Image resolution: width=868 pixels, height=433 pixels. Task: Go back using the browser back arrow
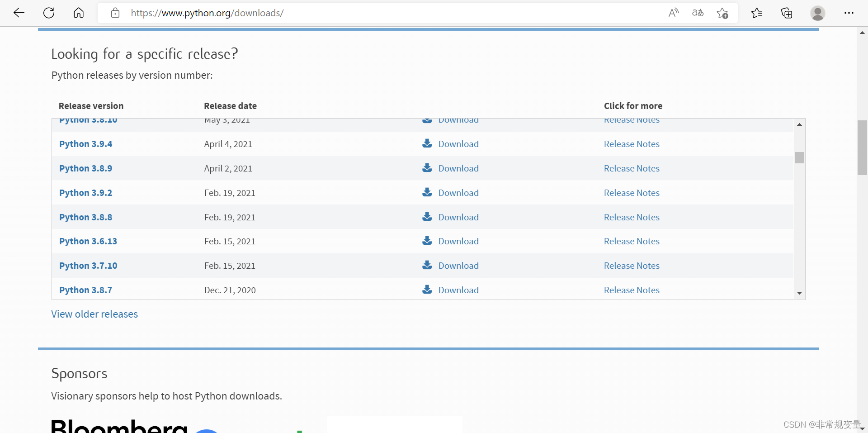click(19, 13)
